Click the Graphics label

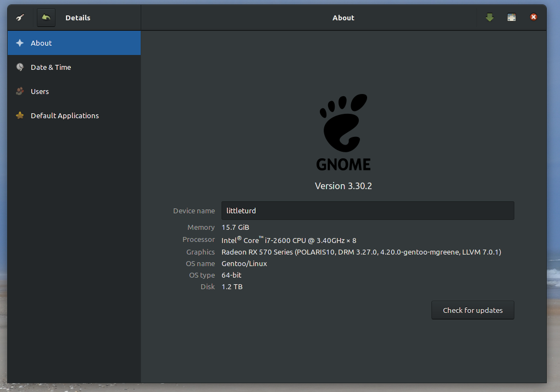[x=201, y=252]
